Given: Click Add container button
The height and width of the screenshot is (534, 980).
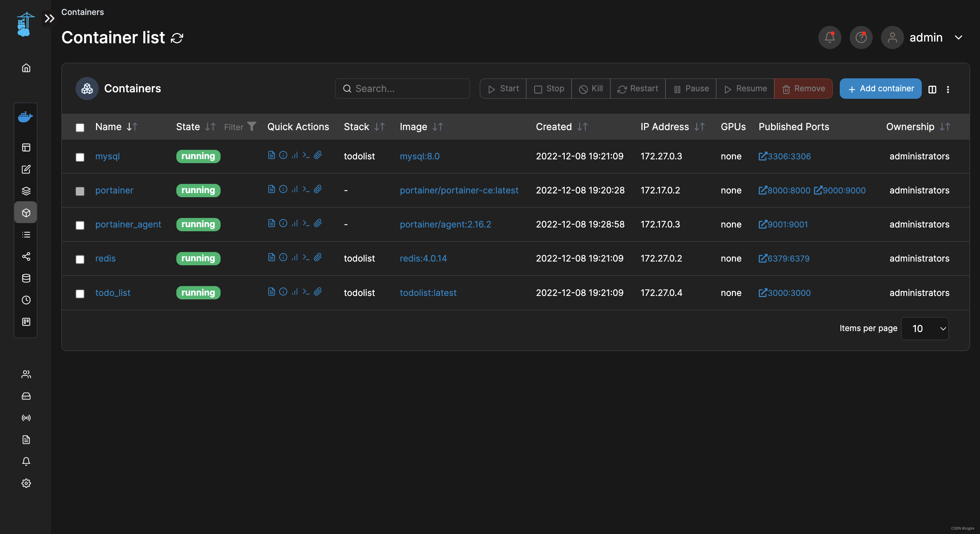Looking at the screenshot, I should 880,89.
